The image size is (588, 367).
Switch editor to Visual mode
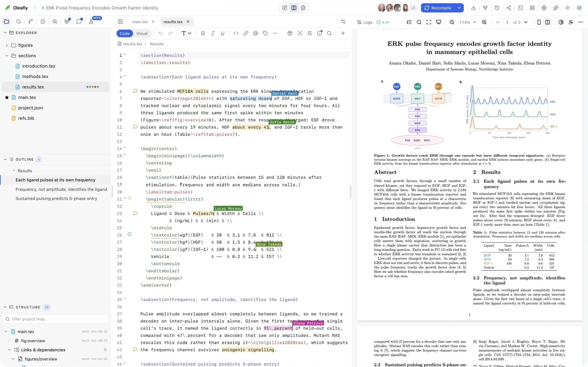point(142,33)
